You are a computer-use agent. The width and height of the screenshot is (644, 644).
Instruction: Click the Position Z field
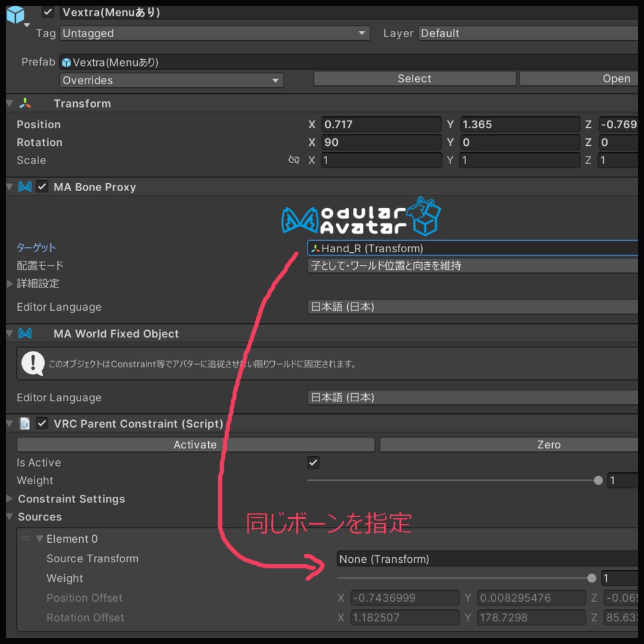coord(618,125)
